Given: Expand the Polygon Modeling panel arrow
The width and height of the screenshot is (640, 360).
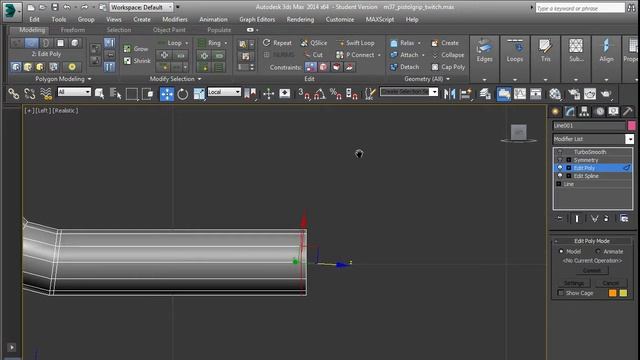Looking at the screenshot, I should click(89, 79).
